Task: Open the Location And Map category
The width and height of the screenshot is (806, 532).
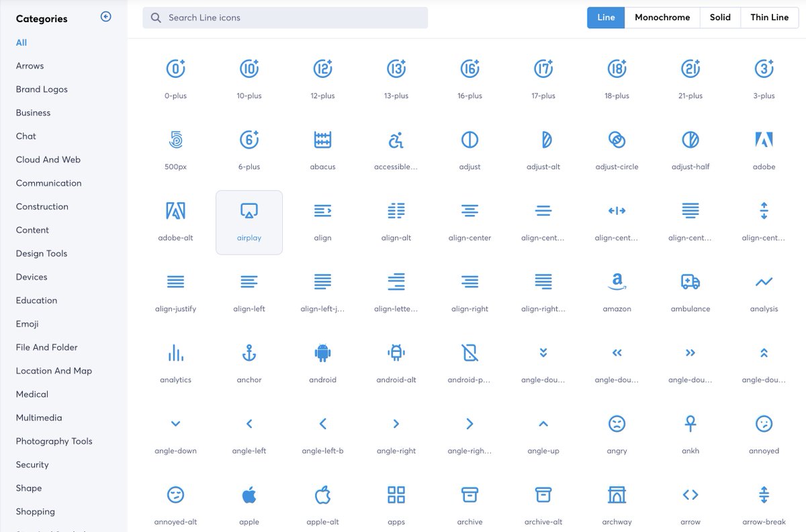Action: coord(54,371)
